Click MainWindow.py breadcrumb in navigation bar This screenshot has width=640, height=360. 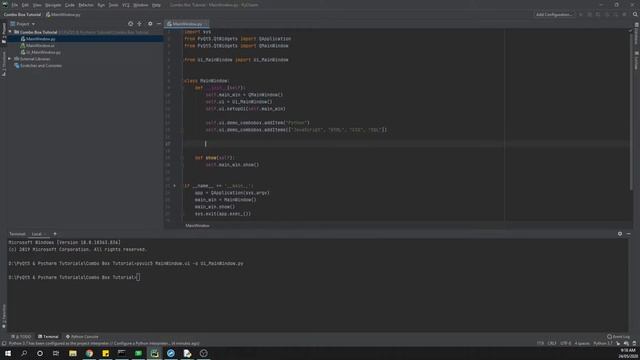[x=63, y=14]
